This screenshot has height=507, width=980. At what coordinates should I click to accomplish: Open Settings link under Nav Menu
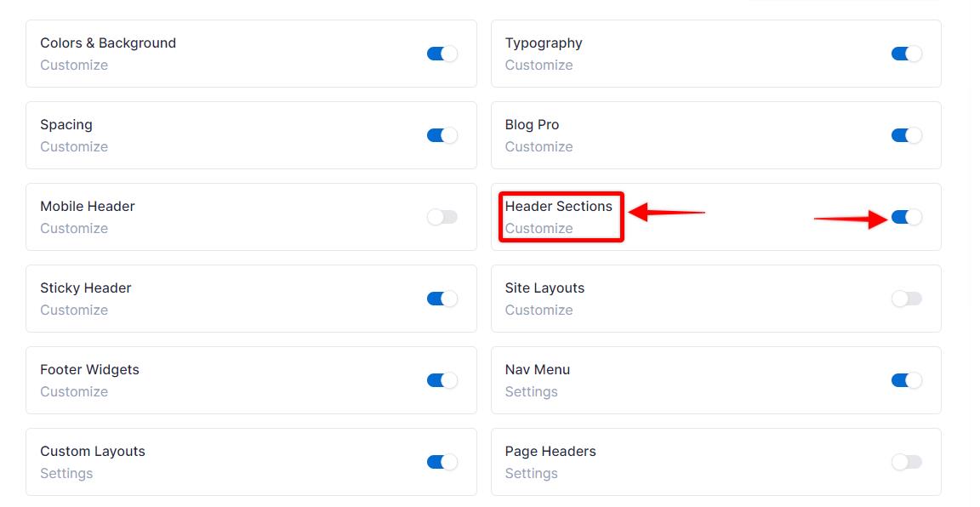point(531,392)
